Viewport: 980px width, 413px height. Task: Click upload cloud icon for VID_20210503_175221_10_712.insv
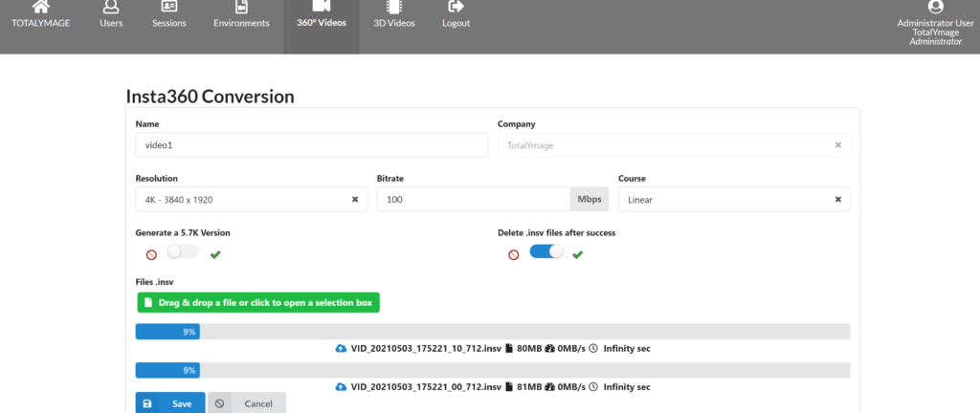tap(342, 349)
